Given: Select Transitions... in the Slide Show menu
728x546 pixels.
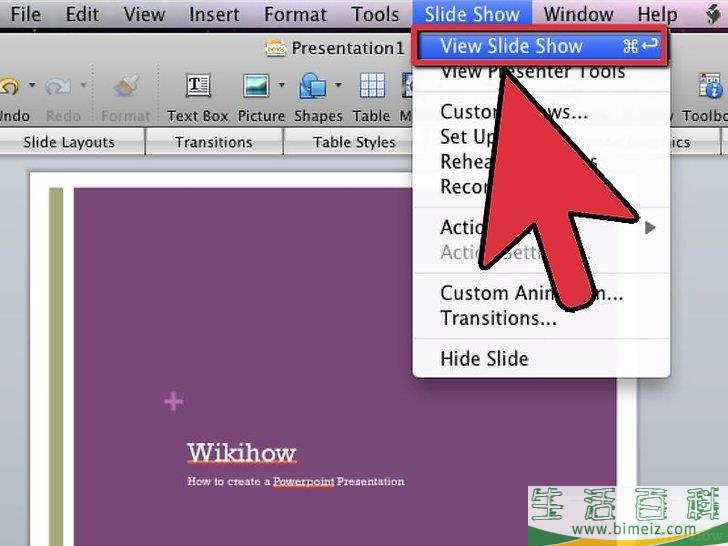Looking at the screenshot, I should pos(498,318).
